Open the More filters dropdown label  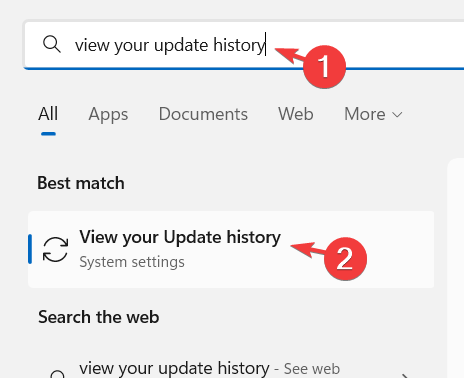(365, 114)
